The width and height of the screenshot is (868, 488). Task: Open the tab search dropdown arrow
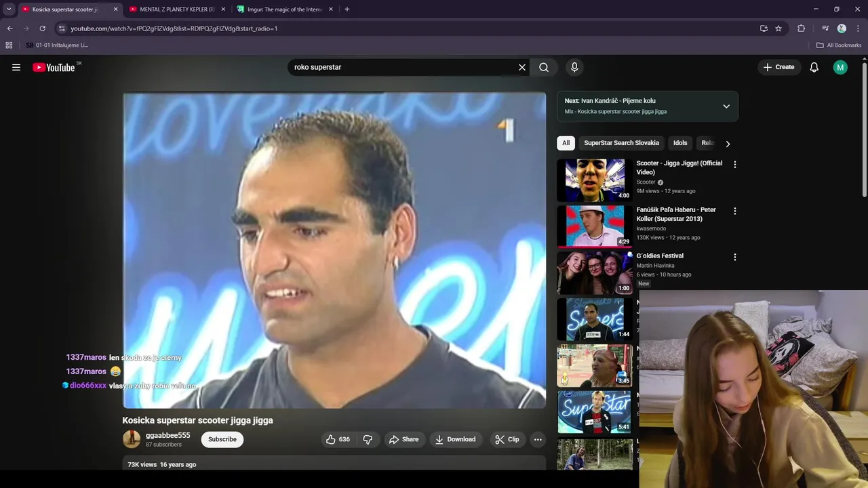tap(9, 9)
